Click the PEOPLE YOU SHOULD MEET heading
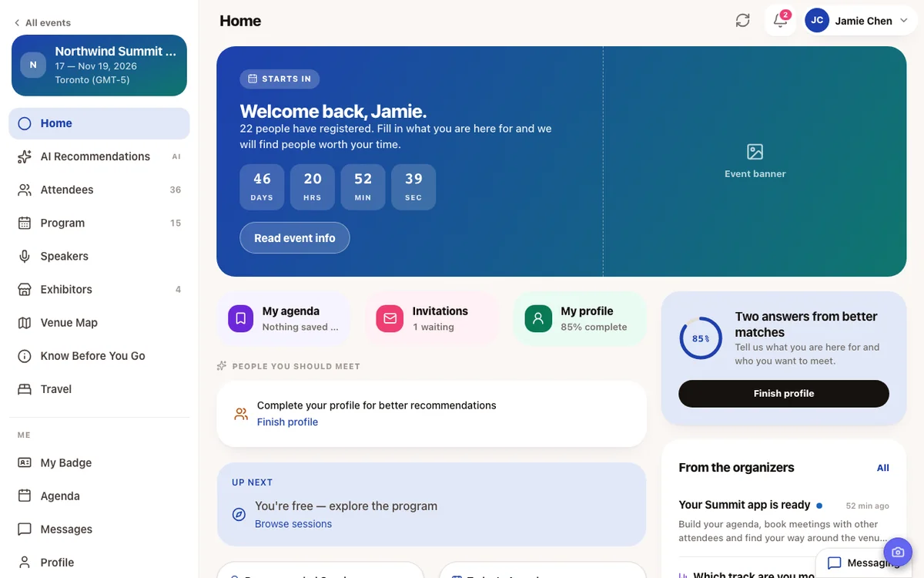The image size is (924, 578). [296, 366]
